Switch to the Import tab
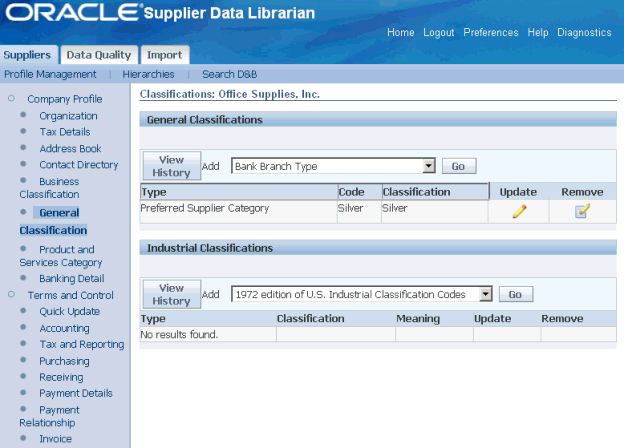The image size is (624, 448). (164, 55)
